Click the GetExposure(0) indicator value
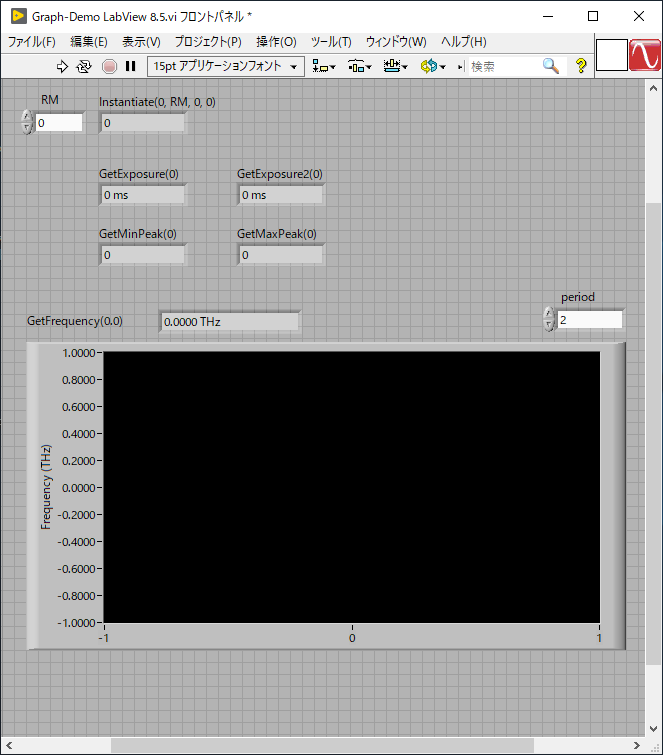663x755 pixels. (143, 195)
